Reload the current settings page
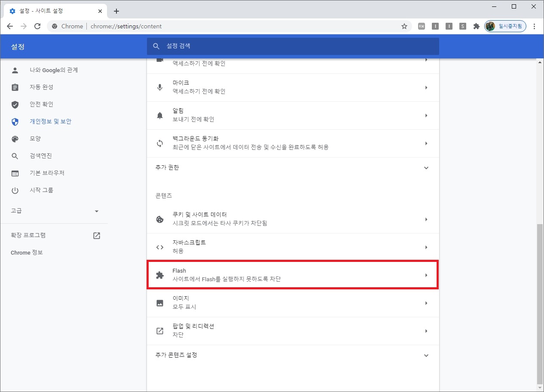This screenshot has width=544, height=392. click(37, 26)
